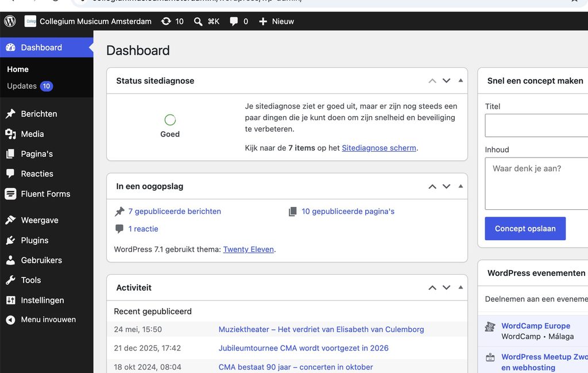Open the Sitediagnose scherm link

pos(379,148)
